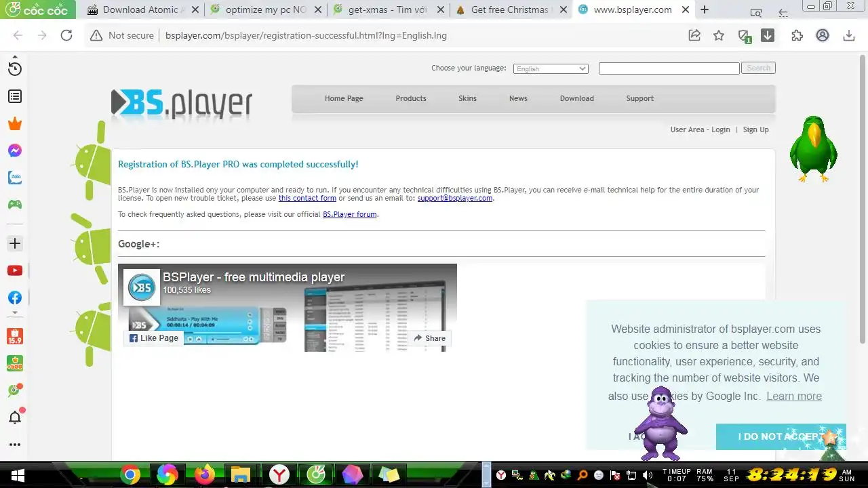Open the new tab plus button
The height and width of the screenshot is (488, 868).
705,9
